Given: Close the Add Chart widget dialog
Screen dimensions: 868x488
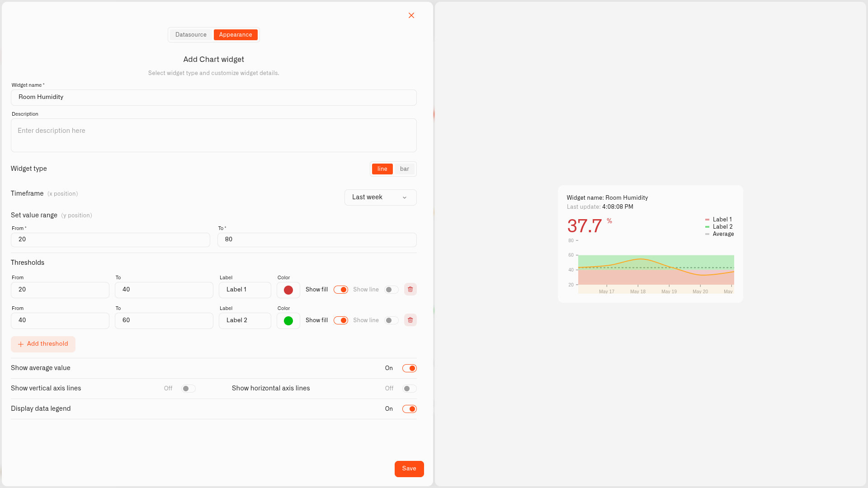Looking at the screenshot, I should click(x=411, y=15).
